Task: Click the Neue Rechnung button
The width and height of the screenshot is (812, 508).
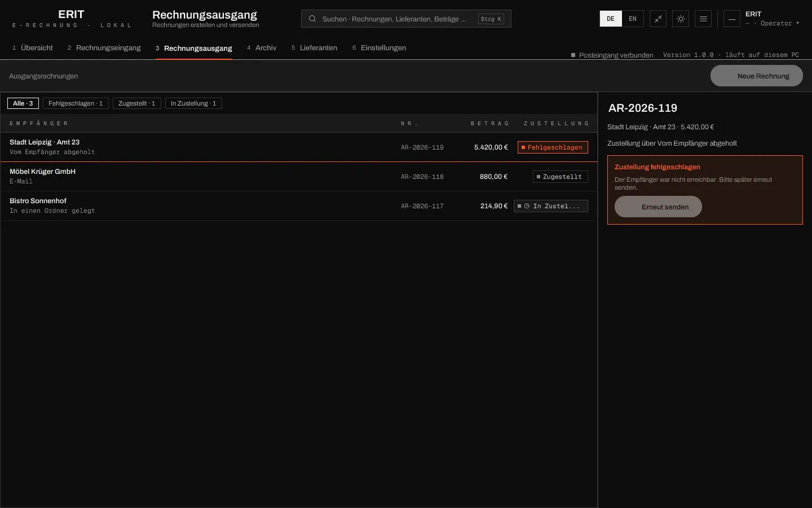Action: (x=757, y=76)
